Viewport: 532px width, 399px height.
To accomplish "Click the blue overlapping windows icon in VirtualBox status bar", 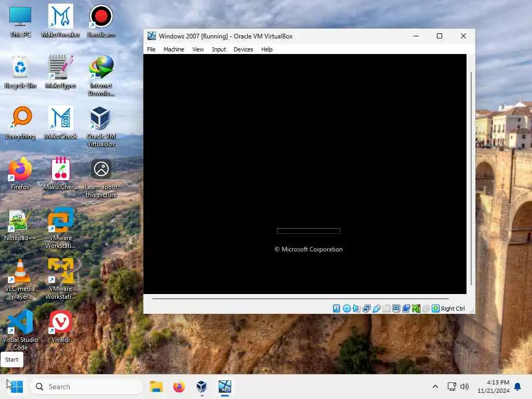I will coord(406,309).
